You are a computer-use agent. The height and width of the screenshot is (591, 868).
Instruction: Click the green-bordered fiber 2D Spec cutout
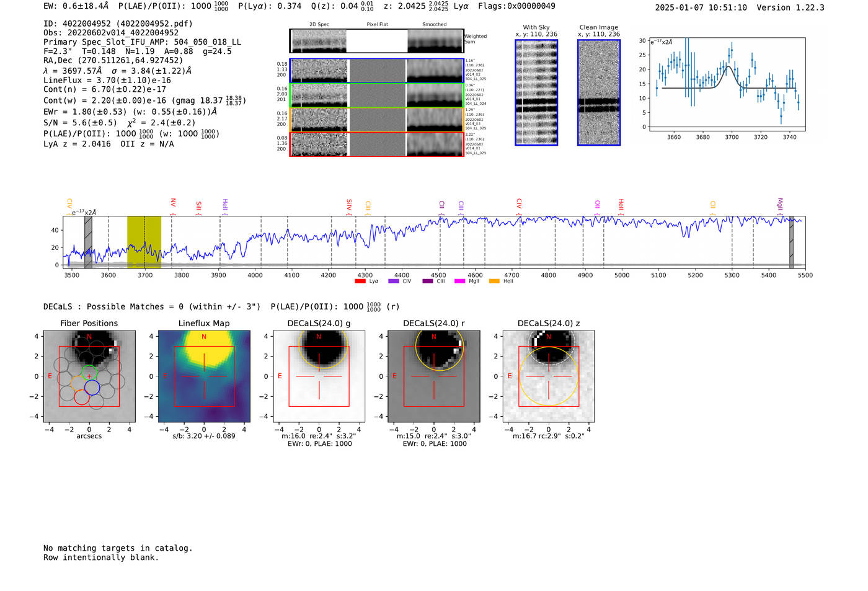(x=319, y=95)
